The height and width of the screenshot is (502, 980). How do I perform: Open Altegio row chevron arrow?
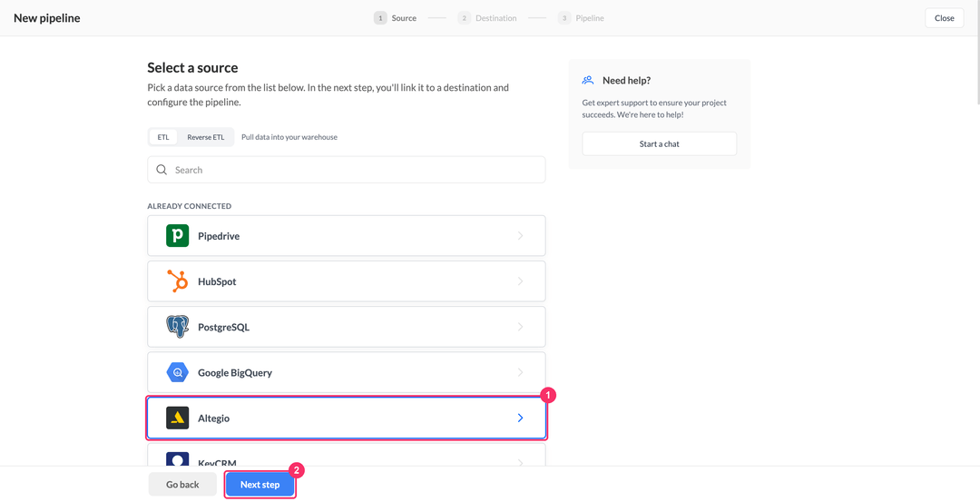click(521, 418)
